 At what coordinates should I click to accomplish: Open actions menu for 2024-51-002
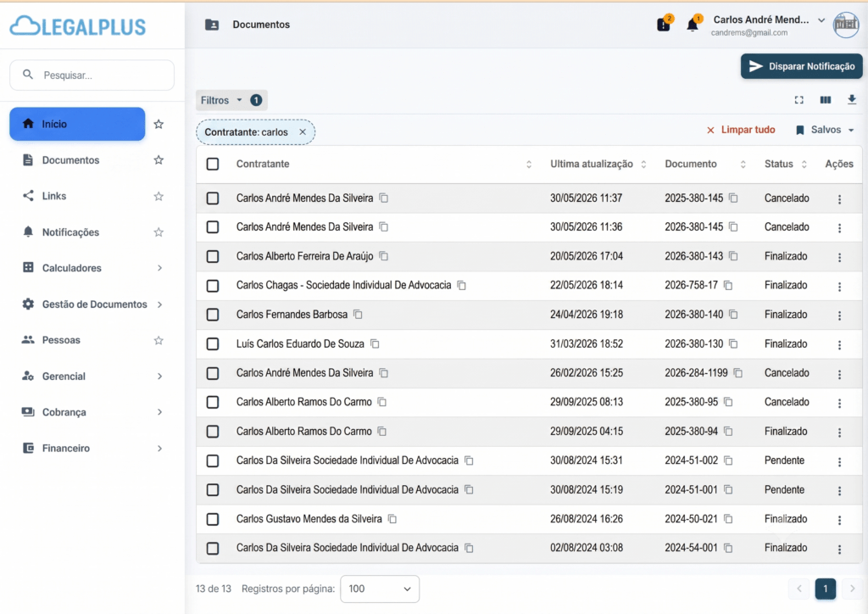(839, 461)
